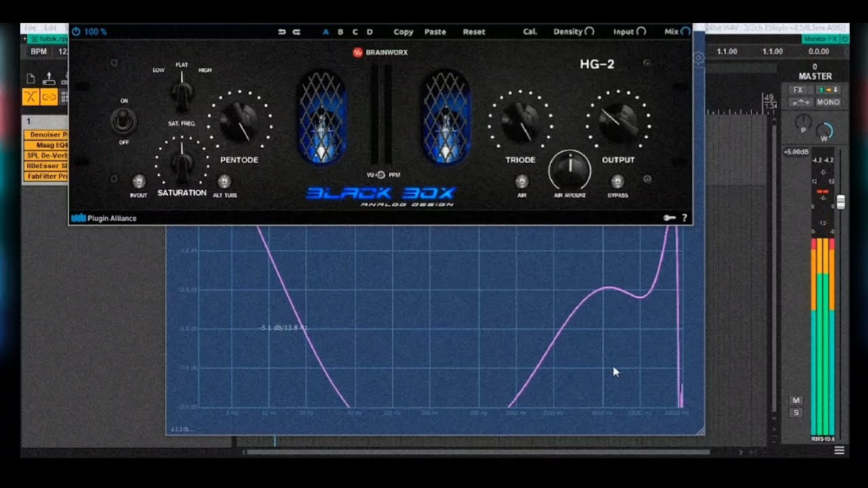Click the settings gear beside the plugin window
The image size is (868, 488).
tap(699, 59)
